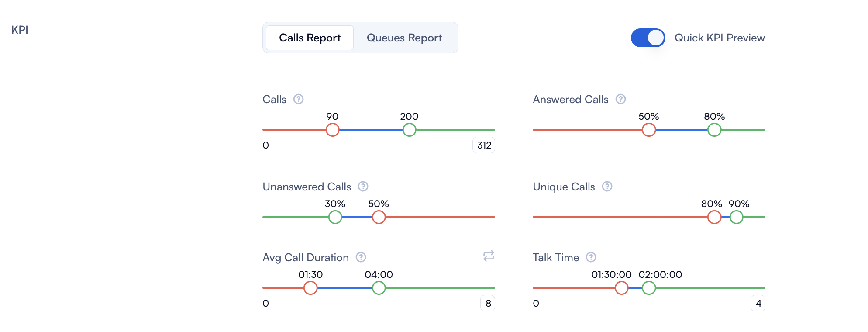
Task: Click the Calls slider handle at 200
Action: click(409, 130)
